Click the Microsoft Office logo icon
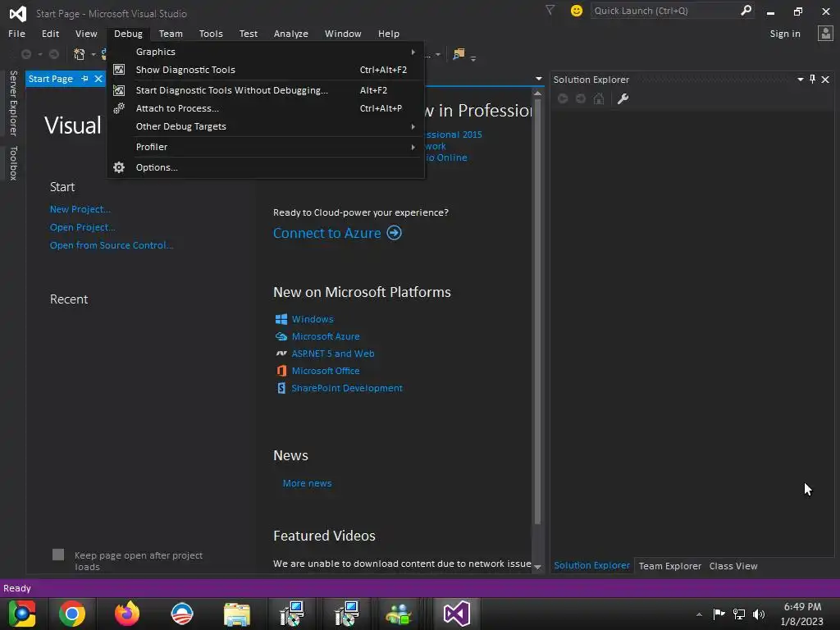 pos(281,371)
